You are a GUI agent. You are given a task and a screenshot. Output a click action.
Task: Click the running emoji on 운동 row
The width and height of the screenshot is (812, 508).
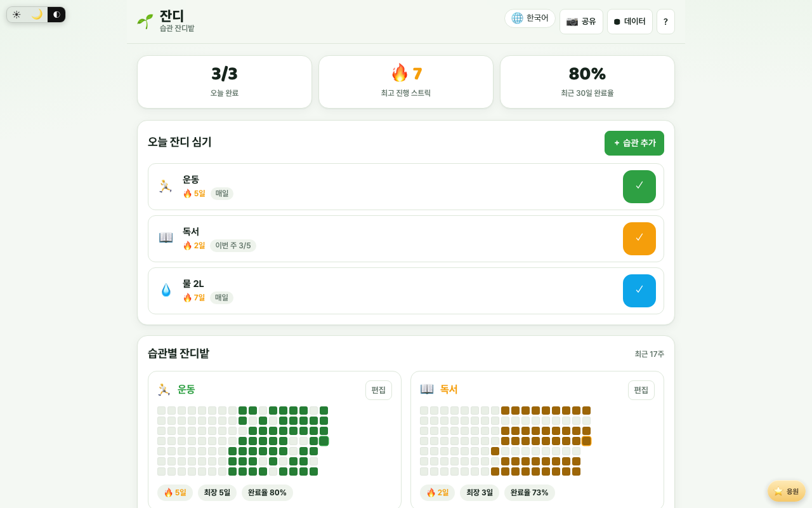[166, 186]
